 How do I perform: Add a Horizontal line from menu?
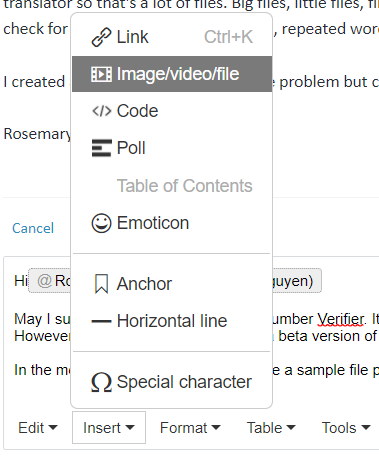point(172,321)
